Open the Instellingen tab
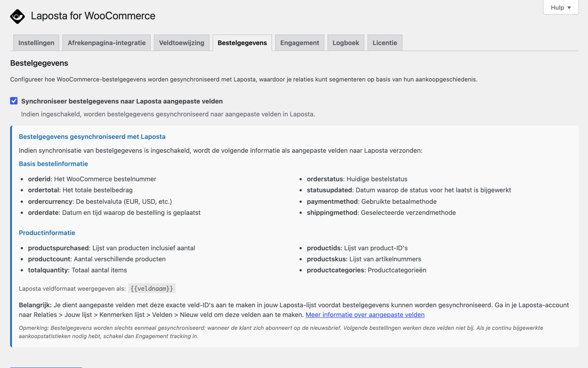 point(36,43)
